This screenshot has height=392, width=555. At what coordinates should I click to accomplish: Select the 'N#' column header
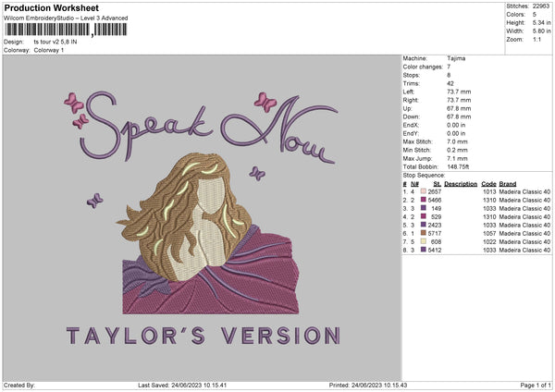click(414, 184)
